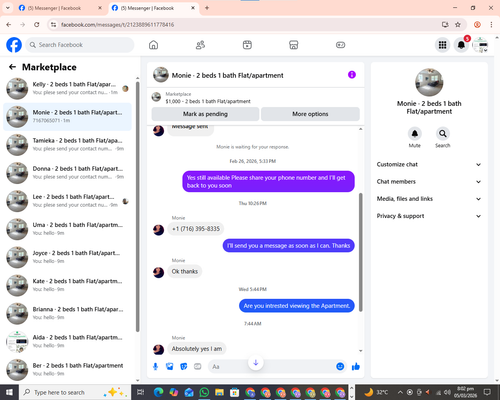
Task: Click More options button
Action: point(310,114)
